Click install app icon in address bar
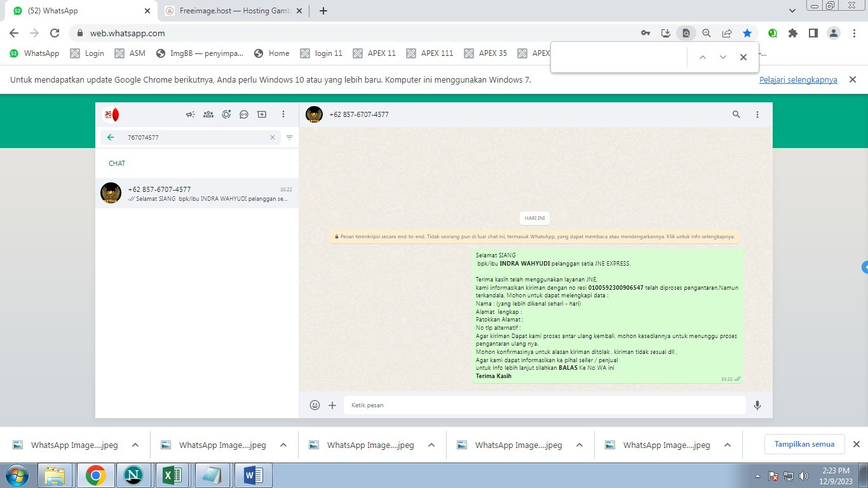The image size is (868, 488). tap(666, 33)
